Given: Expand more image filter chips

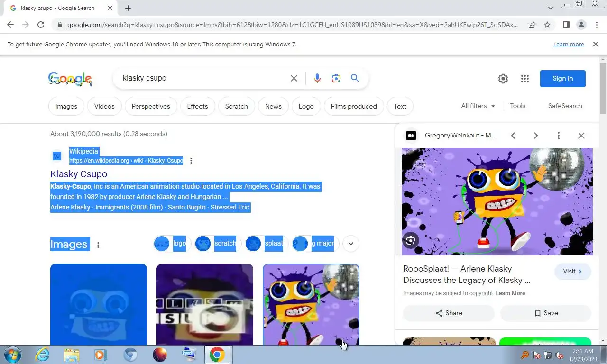Looking at the screenshot, I should 351,244.
